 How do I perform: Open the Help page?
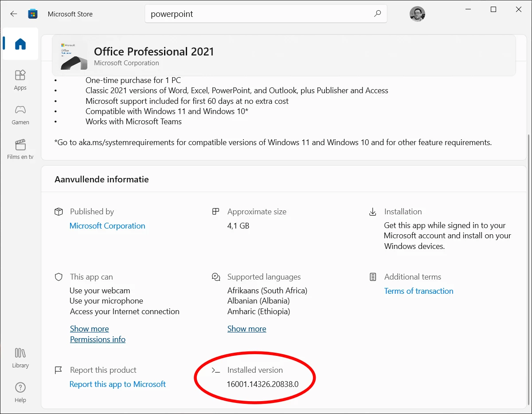pos(20,392)
